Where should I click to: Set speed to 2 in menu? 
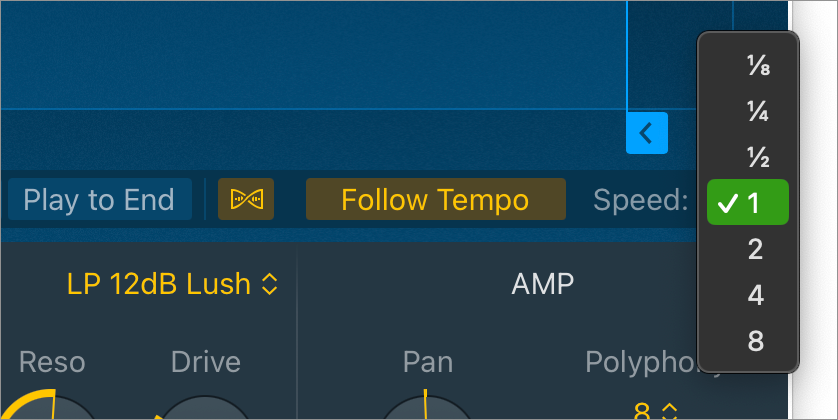pos(756,249)
